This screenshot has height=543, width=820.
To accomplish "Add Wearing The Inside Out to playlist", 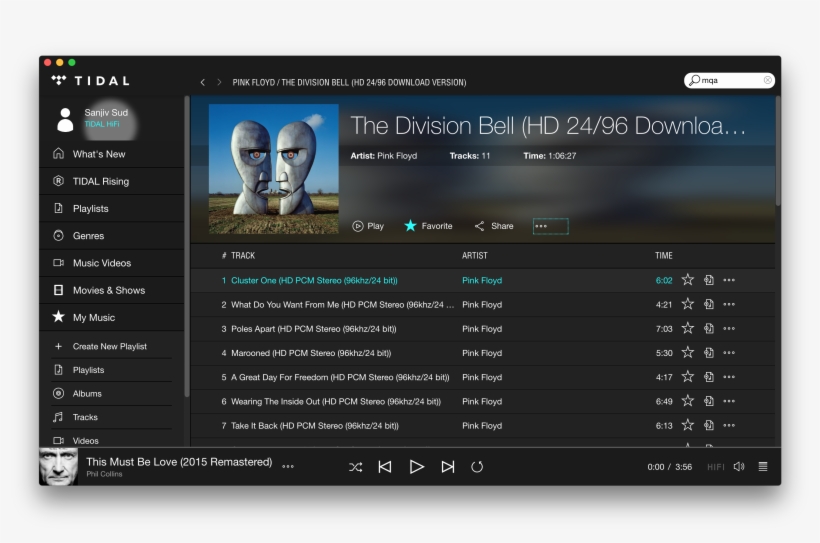I will [709, 401].
